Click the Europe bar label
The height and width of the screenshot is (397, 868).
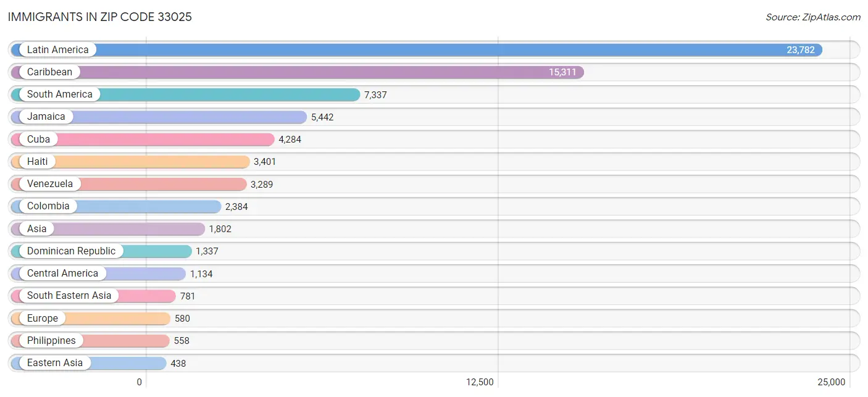pos(42,319)
